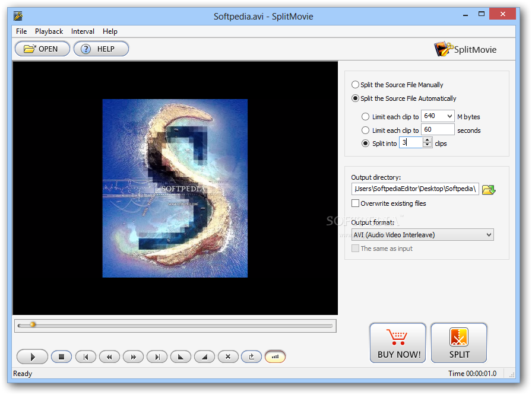Click the rewind double-arrow button
The width and height of the screenshot is (532, 395).
pos(109,356)
